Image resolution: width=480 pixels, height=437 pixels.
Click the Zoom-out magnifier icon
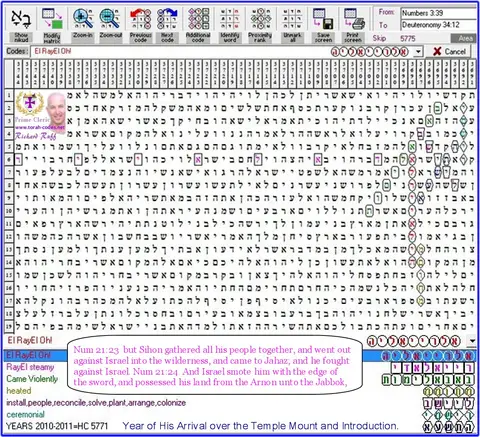(110, 19)
